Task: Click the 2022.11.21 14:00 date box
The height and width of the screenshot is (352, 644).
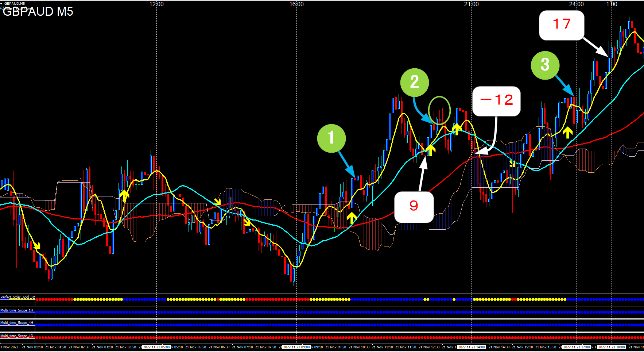Action: [x=472, y=347]
